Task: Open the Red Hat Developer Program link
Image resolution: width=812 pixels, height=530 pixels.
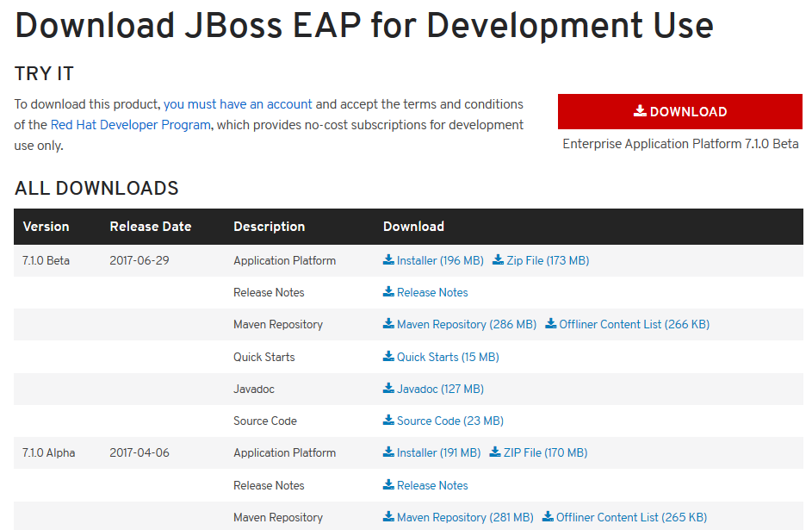Action: [131, 125]
